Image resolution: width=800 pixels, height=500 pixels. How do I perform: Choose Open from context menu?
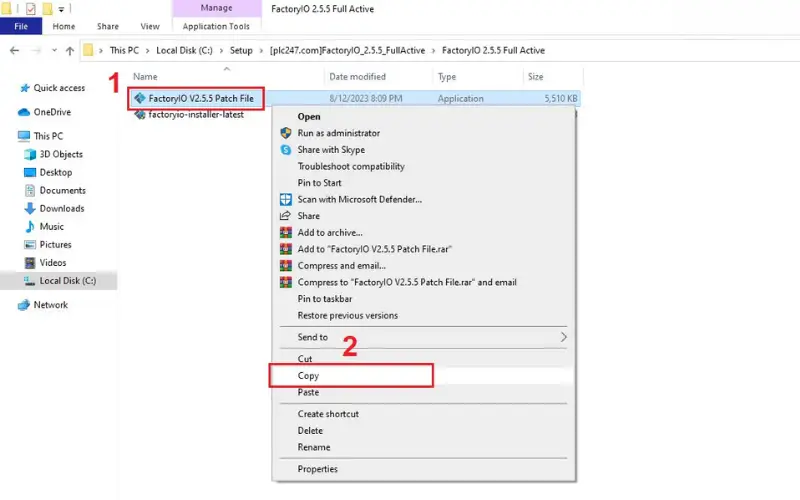(x=309, y=116)
